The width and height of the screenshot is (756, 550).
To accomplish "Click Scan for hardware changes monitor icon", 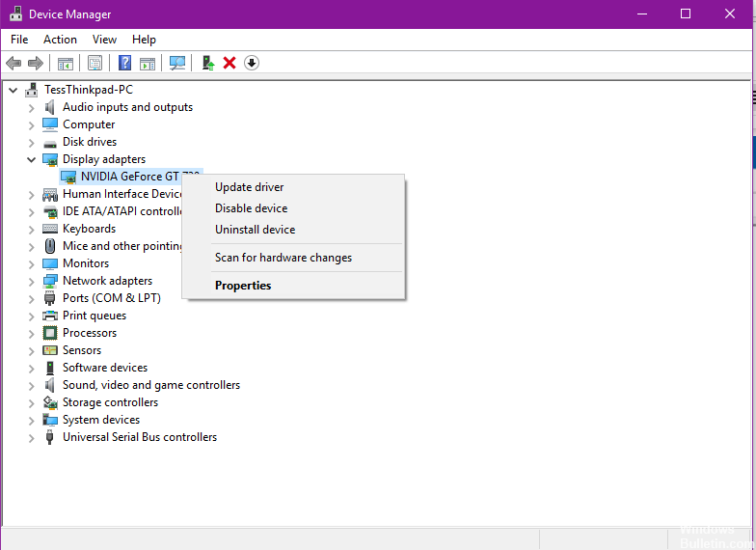I will pyautogui.click(x=177, y=63).
